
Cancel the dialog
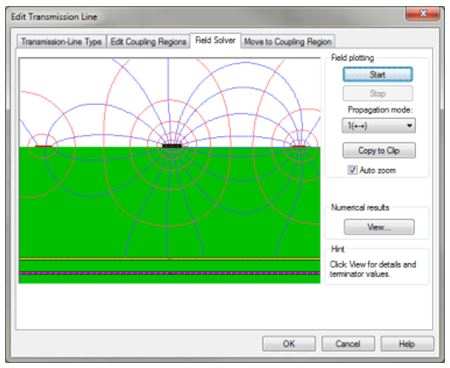pyautogui.click(x=348, y=343)
